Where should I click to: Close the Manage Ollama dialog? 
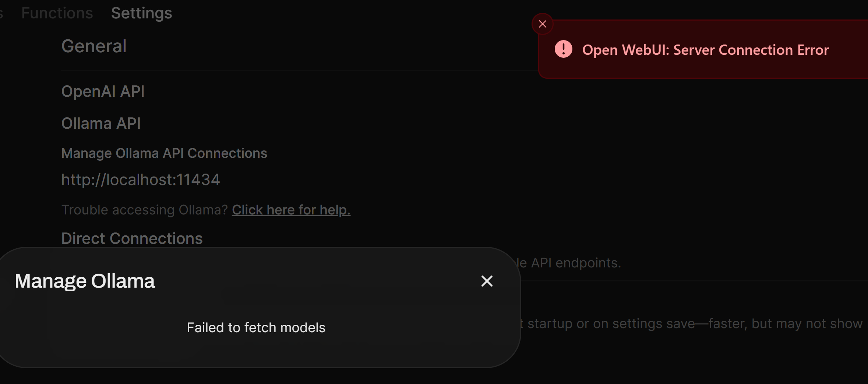(487, 281)
